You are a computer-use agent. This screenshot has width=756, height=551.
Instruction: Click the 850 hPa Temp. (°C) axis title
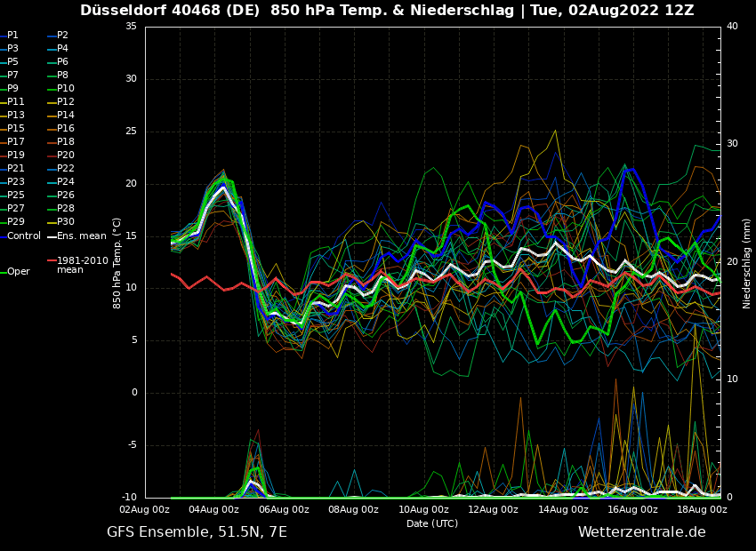click(117, 263)
